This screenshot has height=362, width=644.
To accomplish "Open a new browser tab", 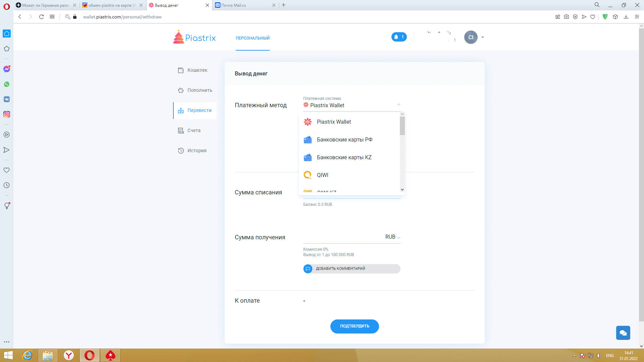I will click(284, 5).
